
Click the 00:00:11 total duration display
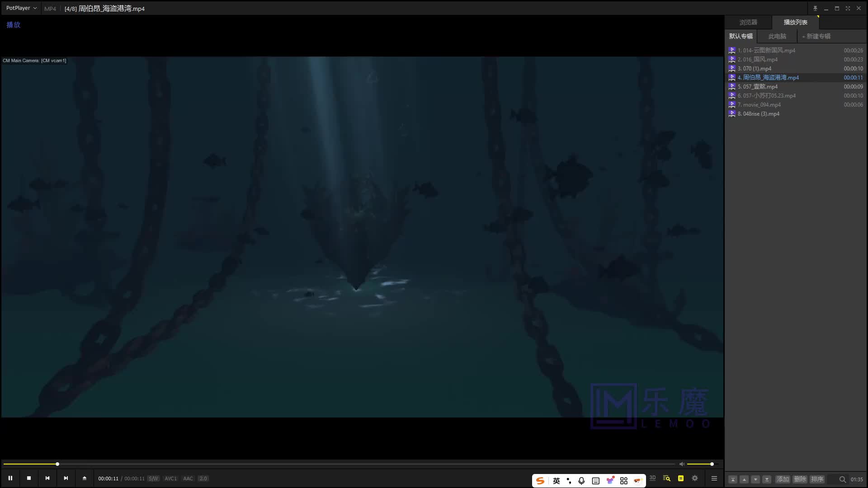pos(134,479)
